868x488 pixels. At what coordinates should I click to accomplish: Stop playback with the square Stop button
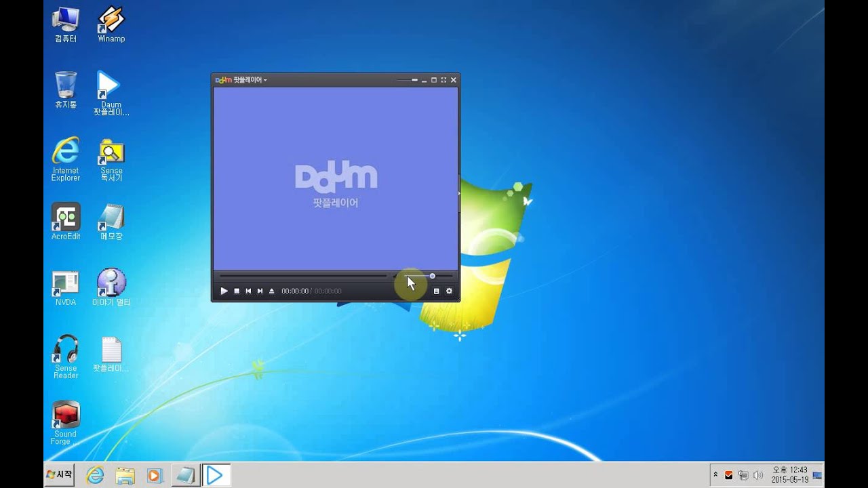[237, 291]
